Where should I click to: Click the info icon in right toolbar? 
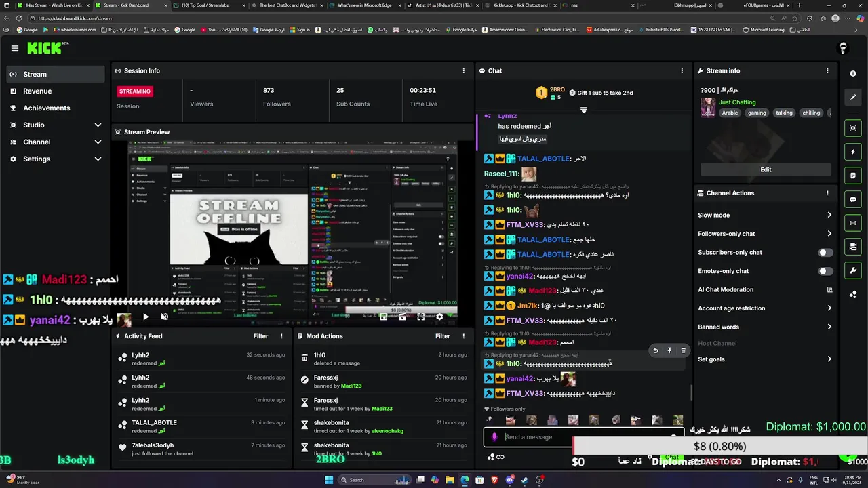click(x=853, y=73)
